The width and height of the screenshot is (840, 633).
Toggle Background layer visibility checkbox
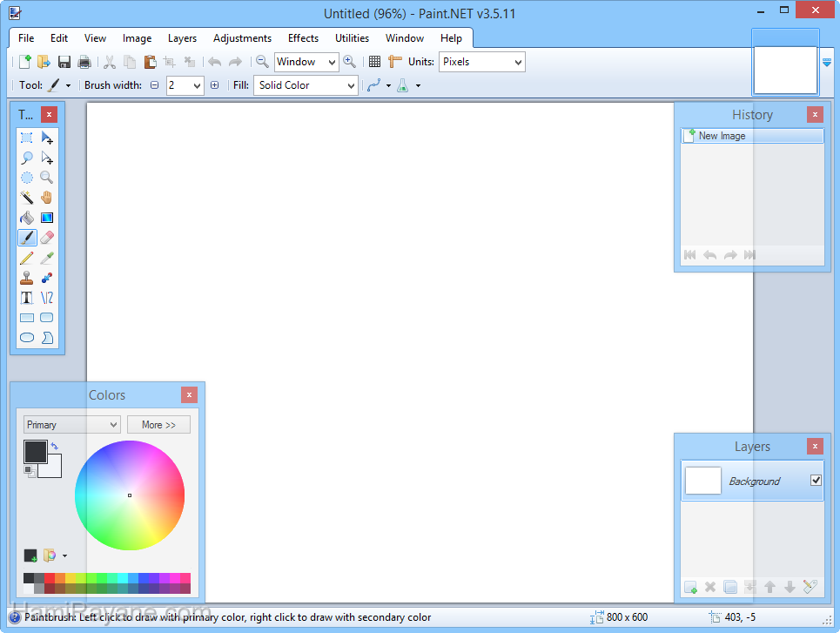816,481
